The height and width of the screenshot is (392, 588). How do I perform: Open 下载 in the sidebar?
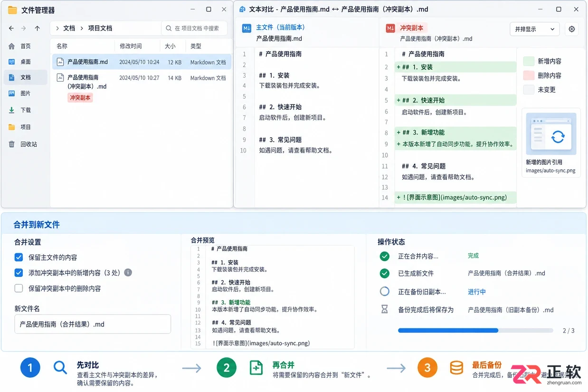click(25, 110)
